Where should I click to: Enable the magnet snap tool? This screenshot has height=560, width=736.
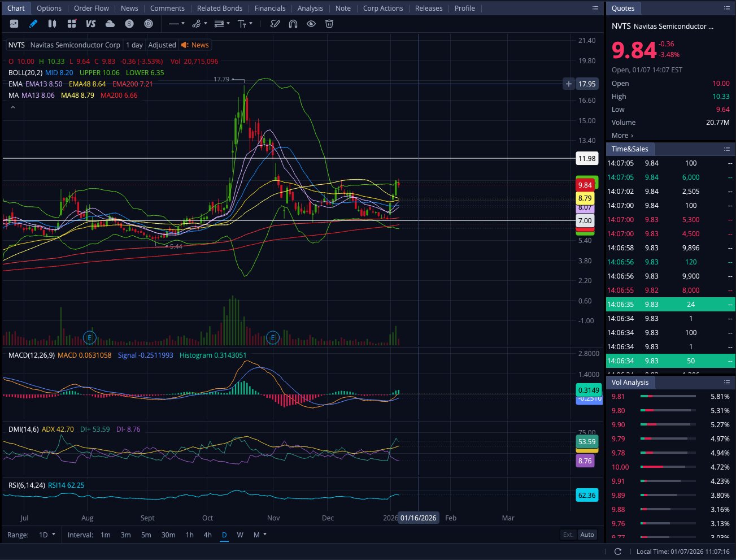pyautogui.click(x=293, y=24)
